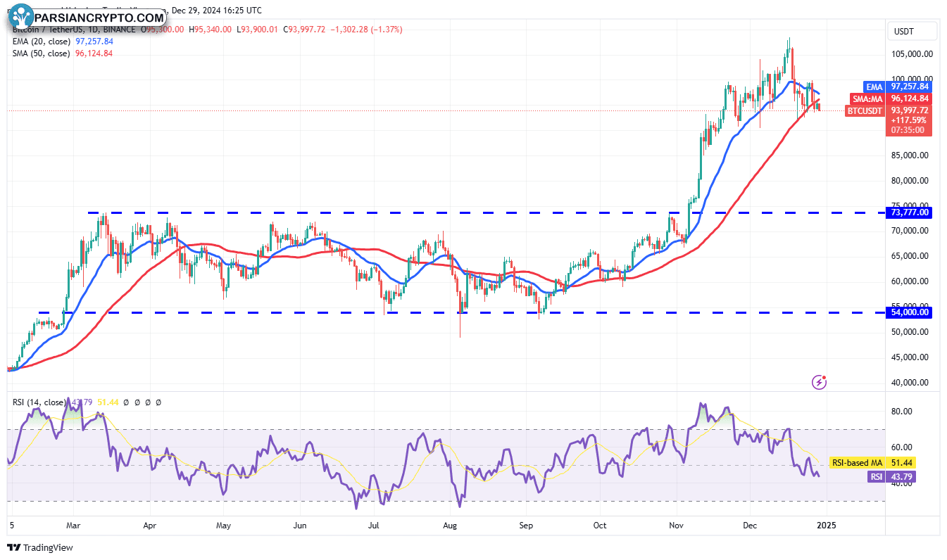Screen dimensions: 947x560
Task: Click the Dec 29, 2024 16:25 UTC timestamp
Action: [x=216, y=11]
